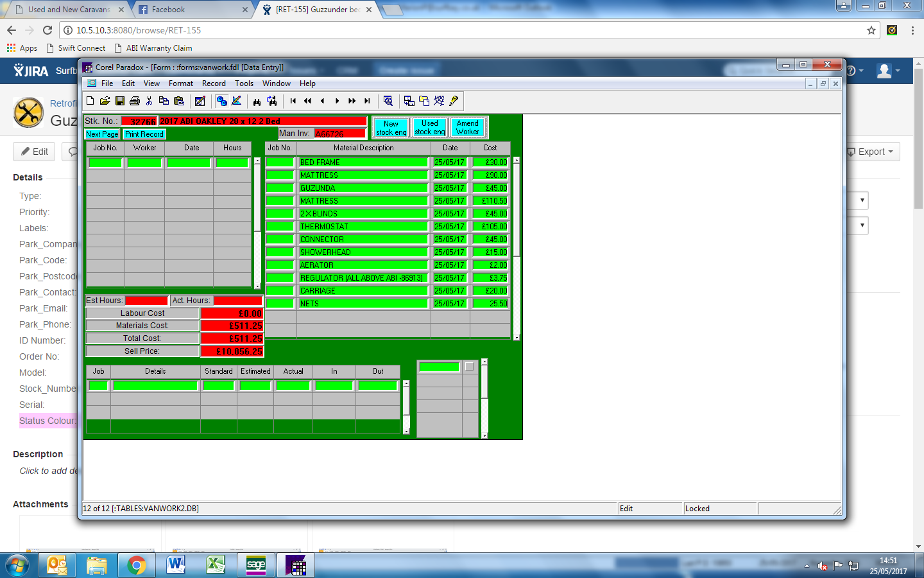
Task: Click the binoculars Locate Field Value icon
Action: tap(257, 101)
